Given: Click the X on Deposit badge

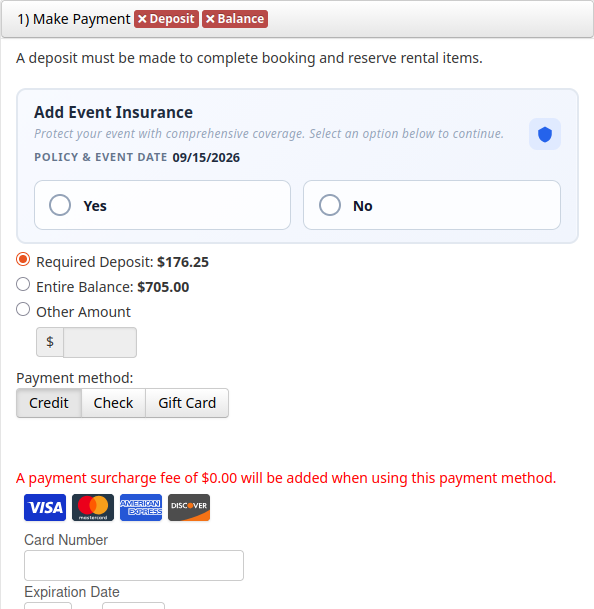Looking at the screenshot, I should click(143, 19).
